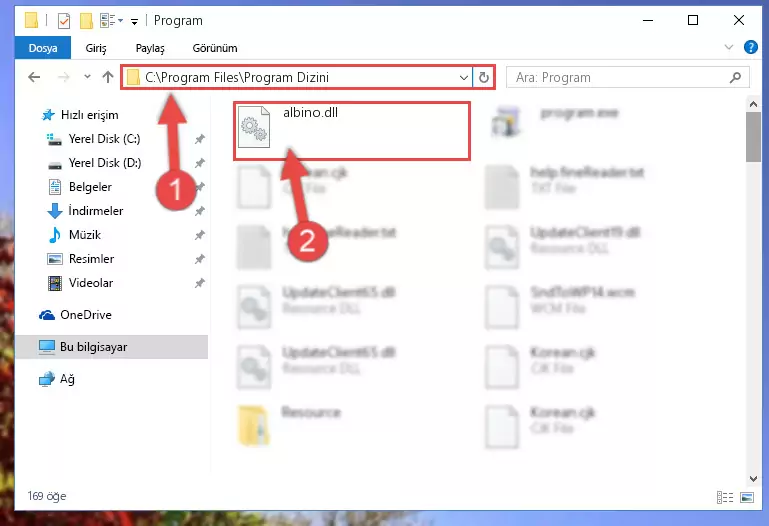Switch to large icons view icon
The height and width of the screenshot is (526, 769).
click(x=747, y=498)
